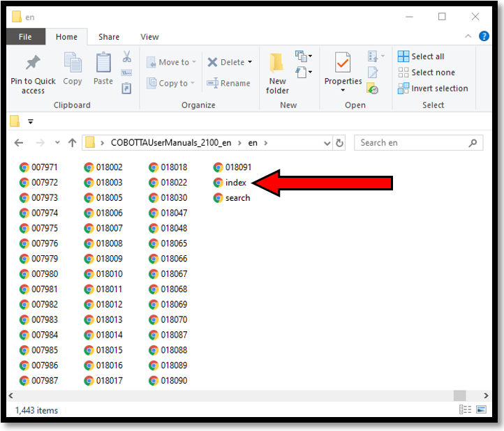Expand the address bar history dropdown
Viewport: 504px width, 431px height.
pyautogui.click(x=327, y=143)
